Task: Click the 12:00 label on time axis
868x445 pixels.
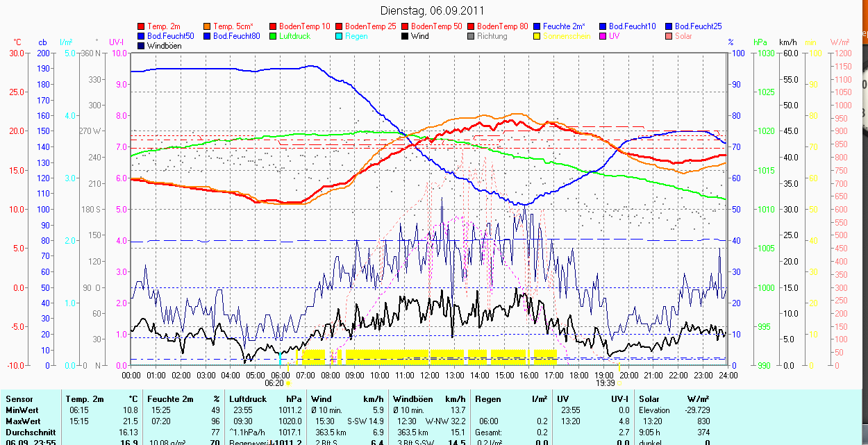Action: (x=429, y=375)
